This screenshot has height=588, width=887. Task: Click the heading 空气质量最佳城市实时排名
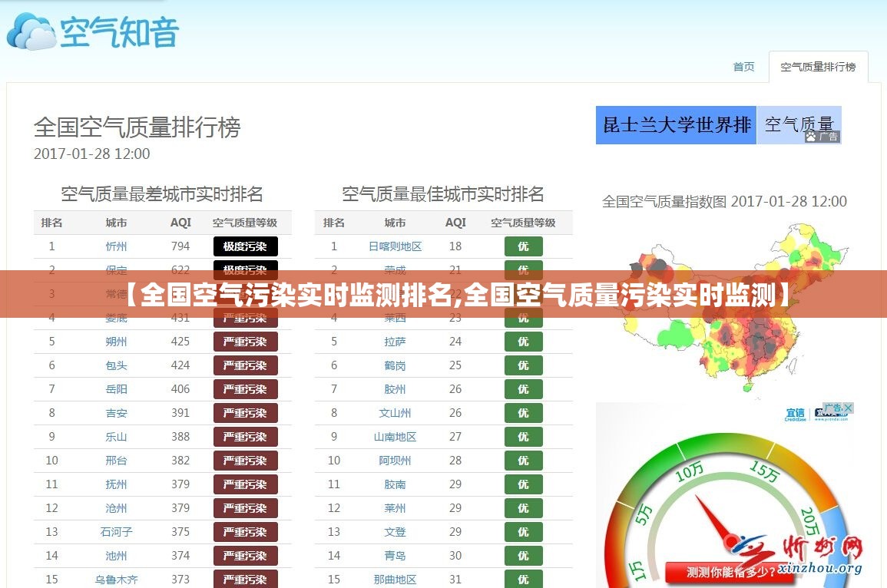click(443, 194)
